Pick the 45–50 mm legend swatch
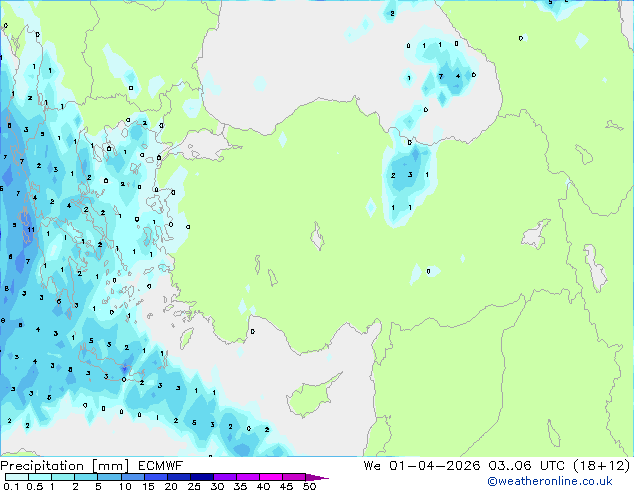634x490 pixels. coord(294,477)
